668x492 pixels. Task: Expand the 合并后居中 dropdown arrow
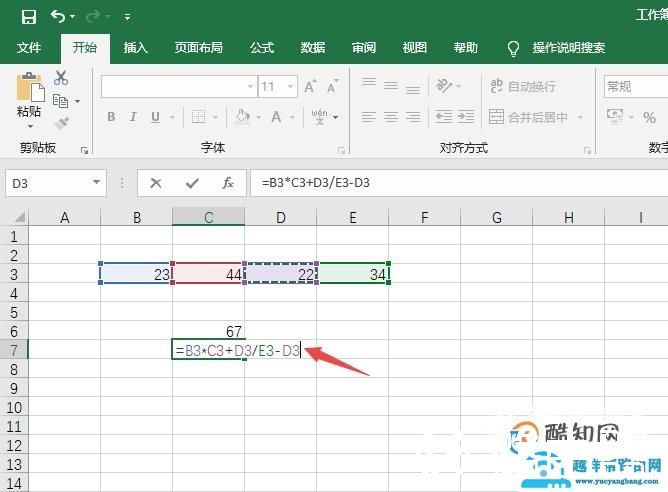tap(580, 117)
